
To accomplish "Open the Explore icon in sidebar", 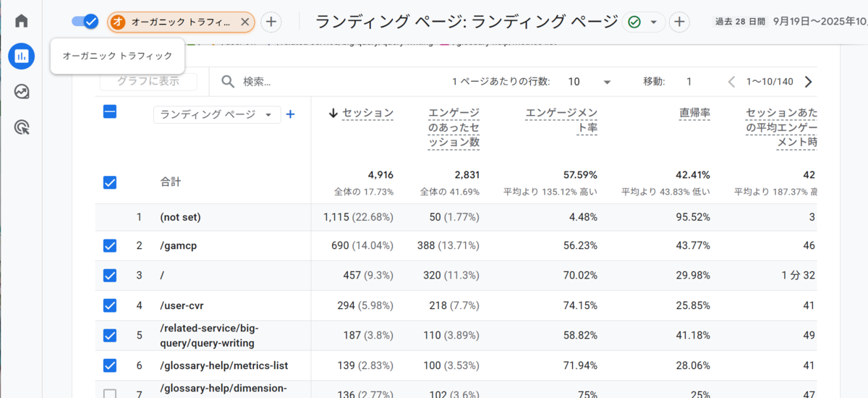I will 22,92.
